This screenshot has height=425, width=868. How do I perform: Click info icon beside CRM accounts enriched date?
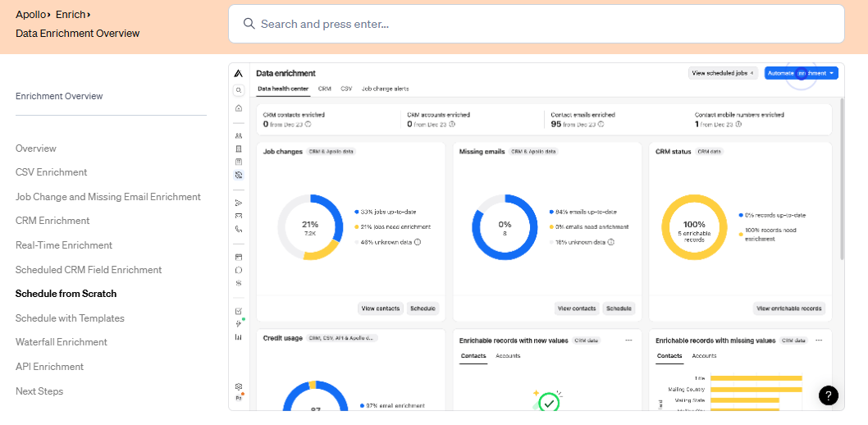pos(452,125)
